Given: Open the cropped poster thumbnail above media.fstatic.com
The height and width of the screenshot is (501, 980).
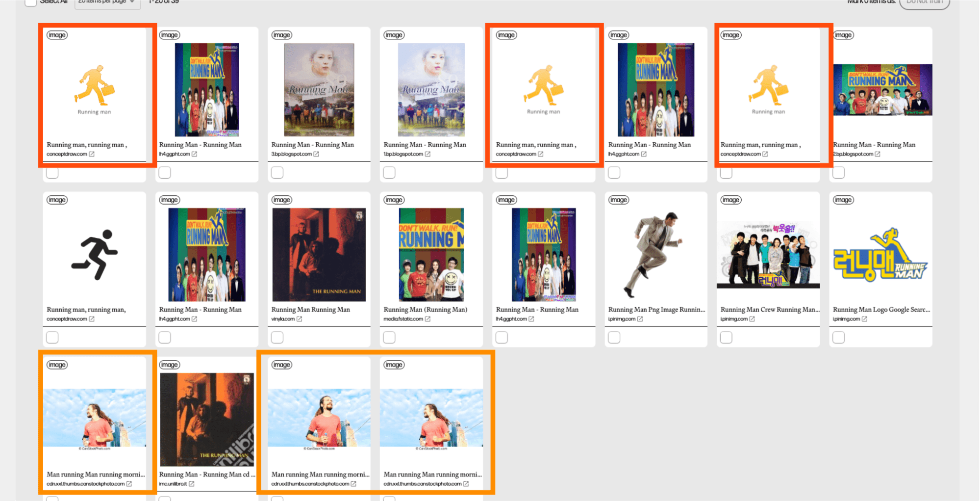Looking at the screenshot, I should coord(431,255).
